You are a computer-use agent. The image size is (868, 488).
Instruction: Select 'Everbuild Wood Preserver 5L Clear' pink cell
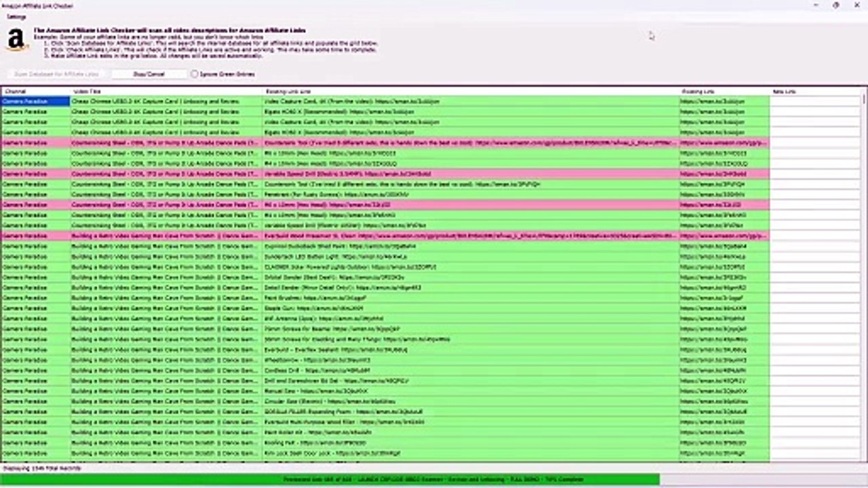click(471, 236)
